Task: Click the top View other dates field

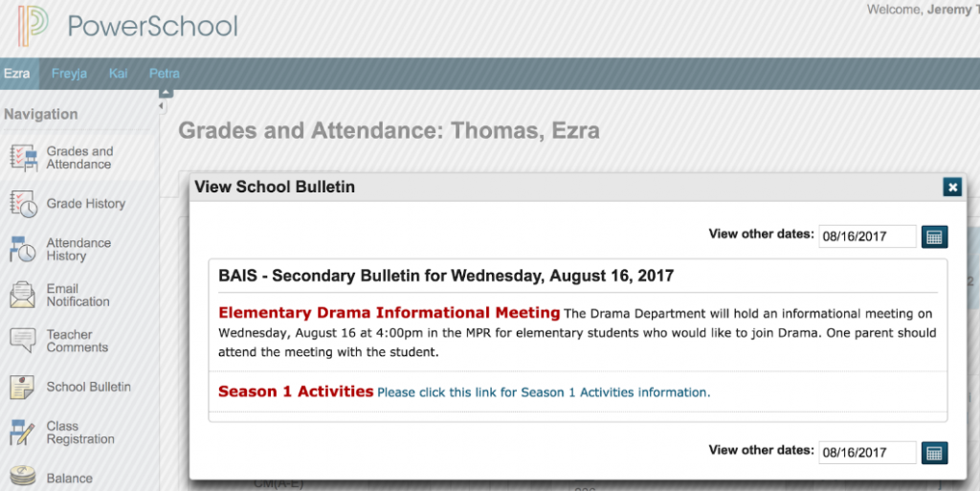Action: [867, 235]
